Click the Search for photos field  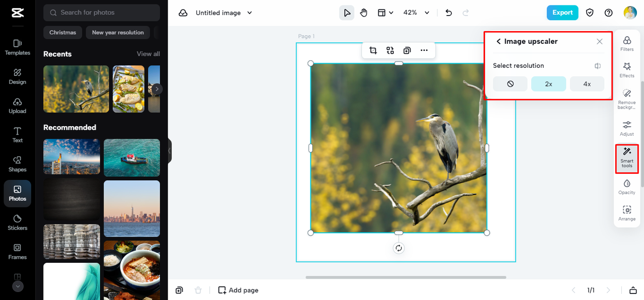coord(102,13)
